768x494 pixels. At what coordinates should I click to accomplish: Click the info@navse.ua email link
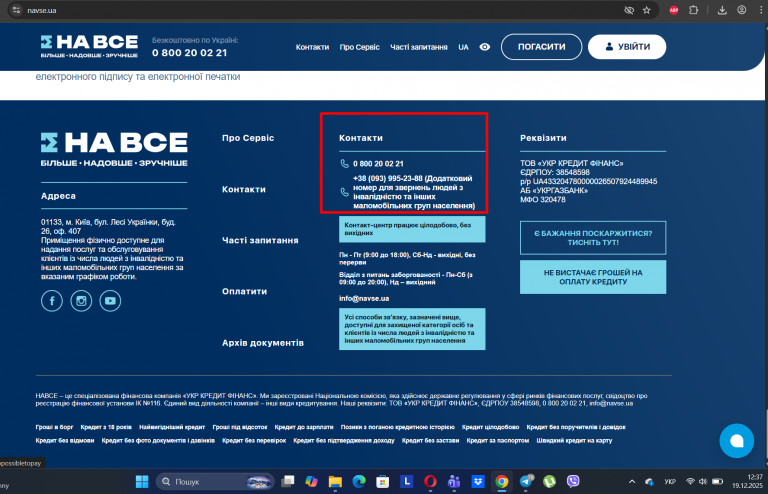[x=364, y=298]
